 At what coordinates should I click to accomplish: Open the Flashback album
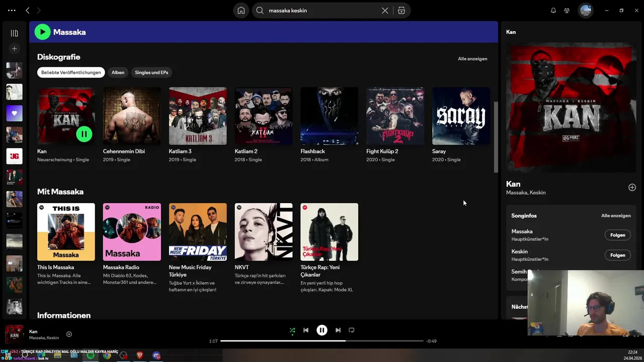click(330, 116)
